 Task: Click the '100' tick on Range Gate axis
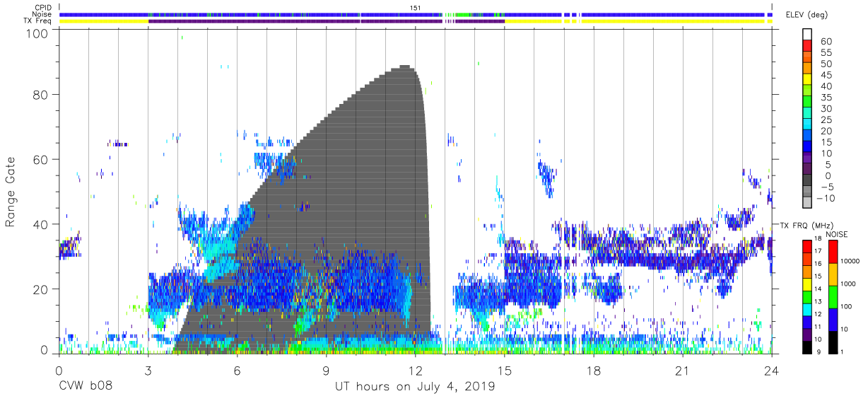click(37, 33)
